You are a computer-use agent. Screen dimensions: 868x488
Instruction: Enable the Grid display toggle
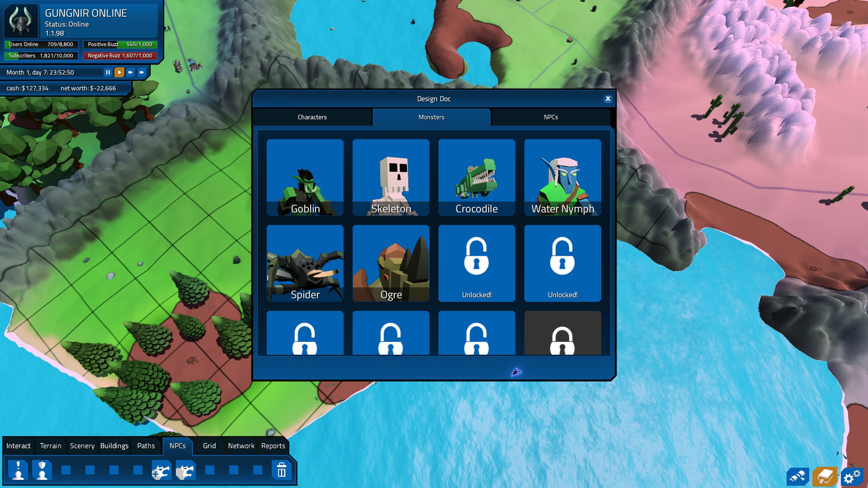(209, 445)
